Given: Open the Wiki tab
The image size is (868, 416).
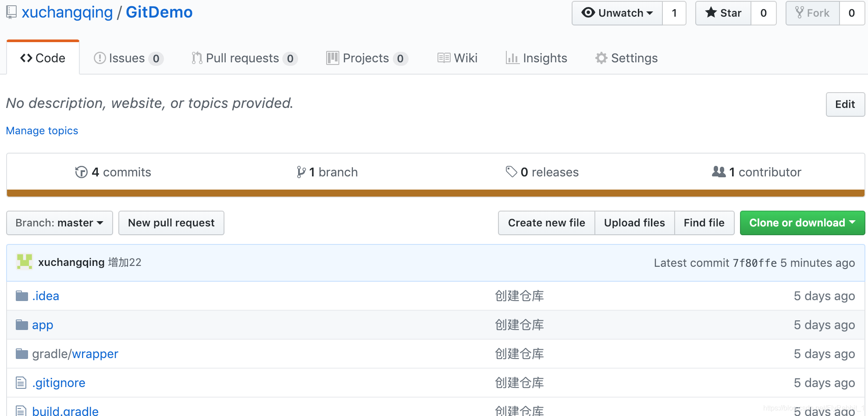Looking at the screenshot, I should [x=457, y=58].
